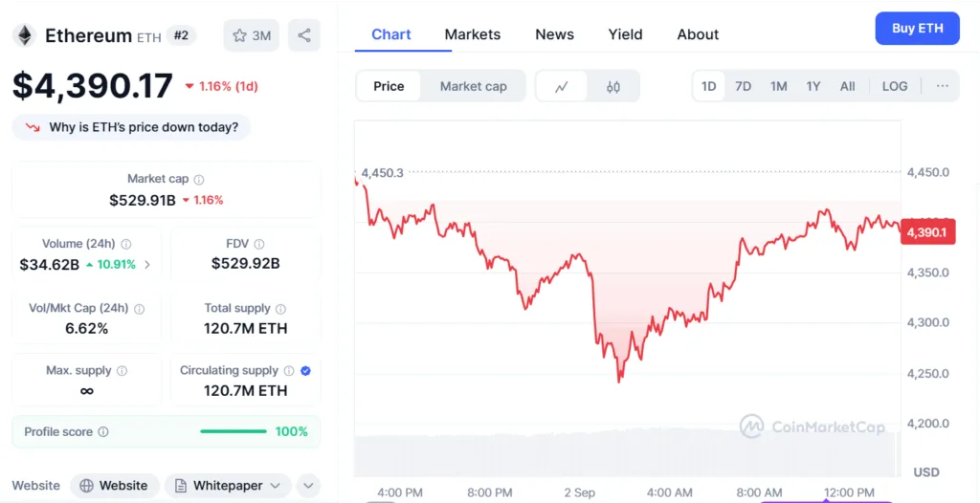The height and width of the screenshot is (503, 980).
Task: Click the Market cap info icon
Action: click(199, 179)
